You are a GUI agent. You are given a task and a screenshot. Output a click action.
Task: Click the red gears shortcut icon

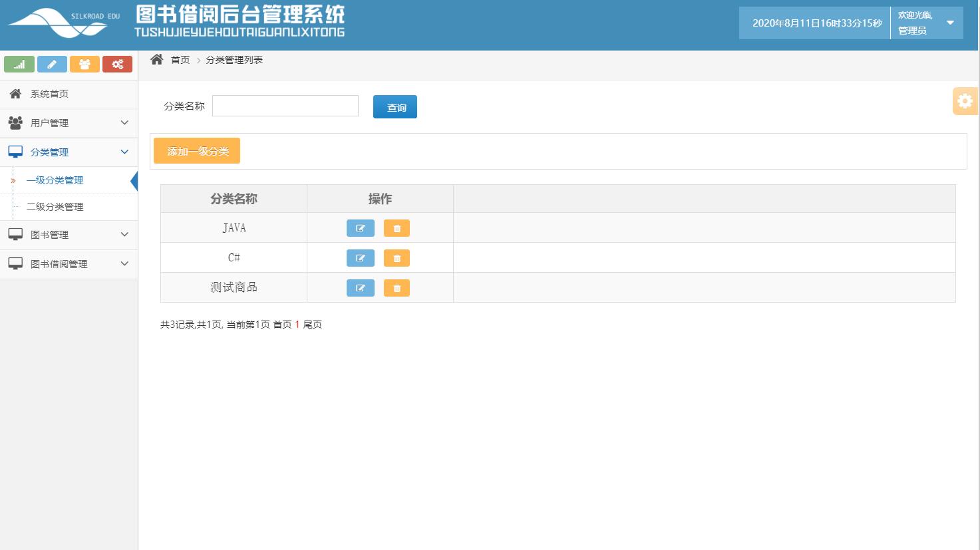[x=117, y=65]
